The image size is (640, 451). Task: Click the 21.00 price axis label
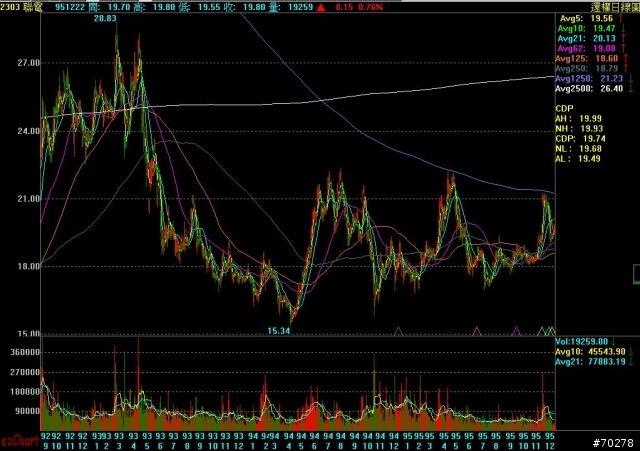click(x=29, y=199)
